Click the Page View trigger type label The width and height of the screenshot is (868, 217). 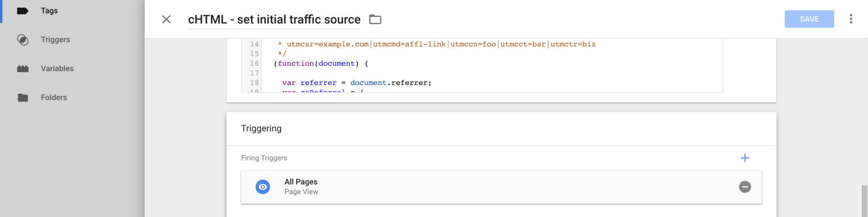[x=301, y=192]
